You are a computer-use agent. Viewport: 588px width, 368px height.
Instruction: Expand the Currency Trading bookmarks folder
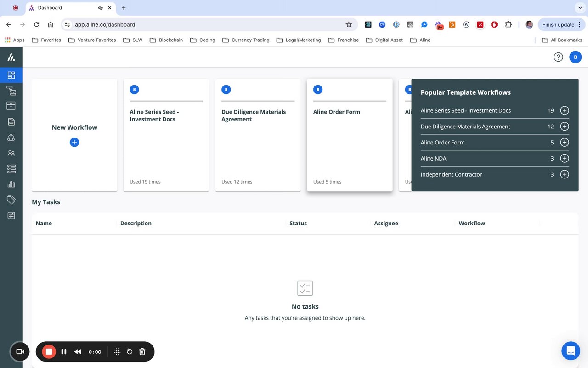pyautogui.click(x=246, y=40)
